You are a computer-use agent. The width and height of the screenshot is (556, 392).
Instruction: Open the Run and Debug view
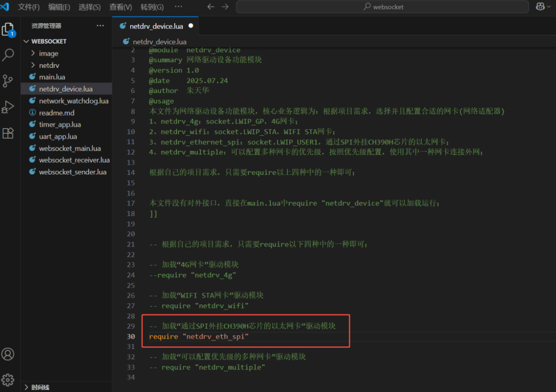(x=8, y=106)
